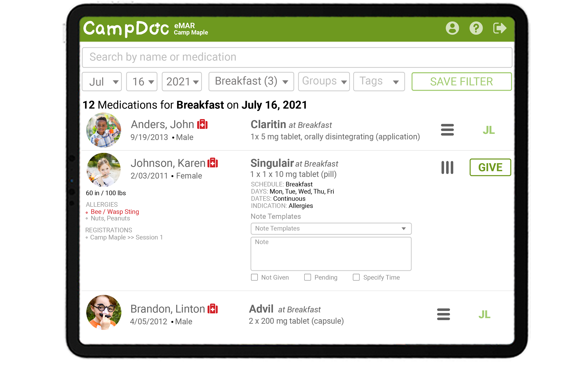Click the Claritin medication name
This screenshot has height=368, width=588.
coord(268,124)
